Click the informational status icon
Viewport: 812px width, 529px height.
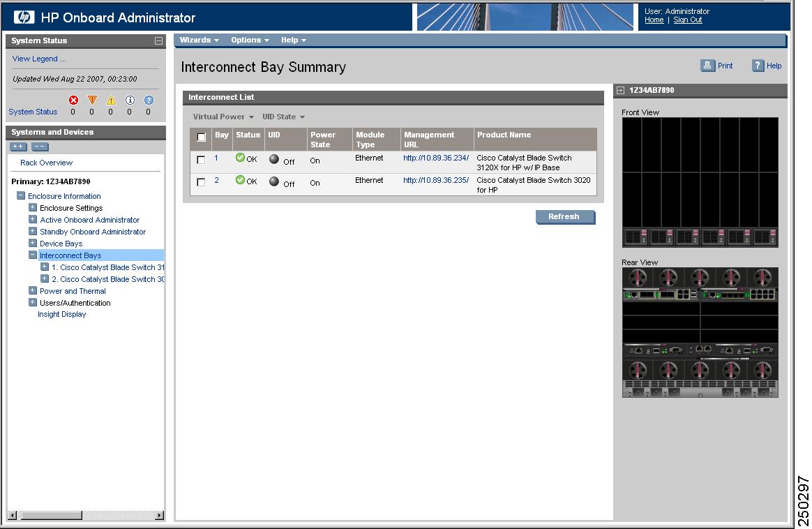[x=130, y=100]
